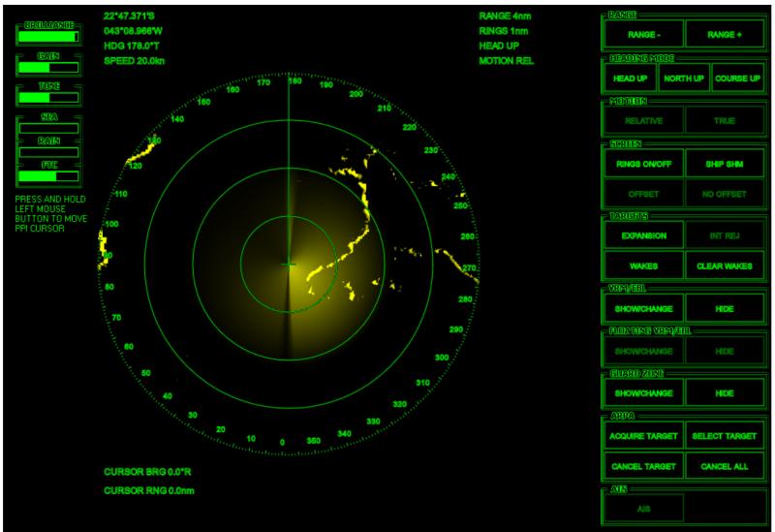Toggle SHIP SHM heading marker
The width and height of the screenshot is (775, 532).
(x=725, y=164)
